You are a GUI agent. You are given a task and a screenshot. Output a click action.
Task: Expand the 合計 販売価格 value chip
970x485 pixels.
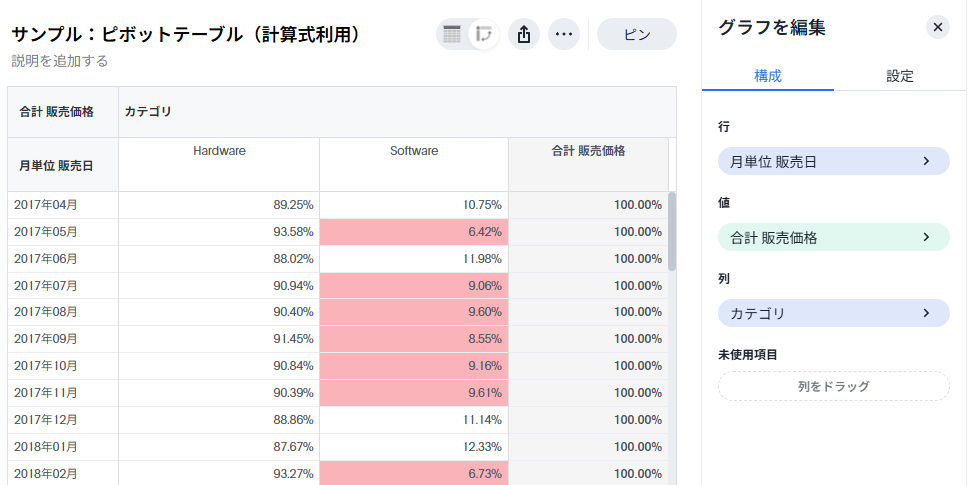point(834,237)
